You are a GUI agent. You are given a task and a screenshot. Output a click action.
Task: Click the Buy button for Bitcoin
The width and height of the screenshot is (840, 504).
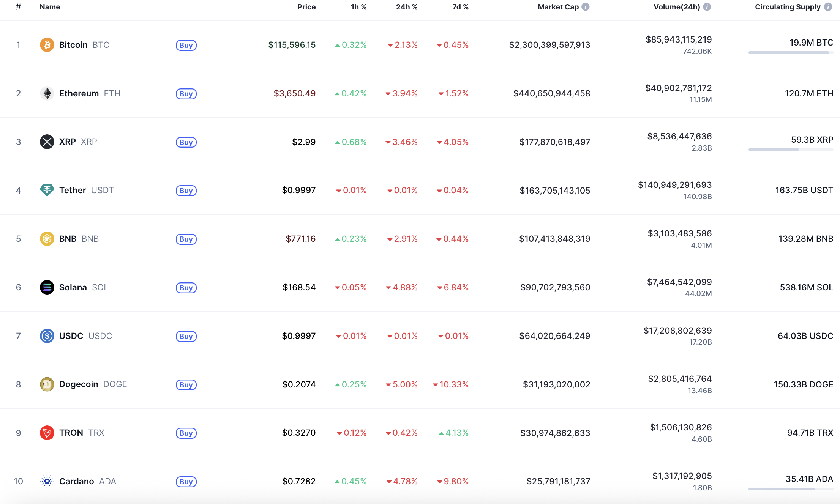pos(186,45)
